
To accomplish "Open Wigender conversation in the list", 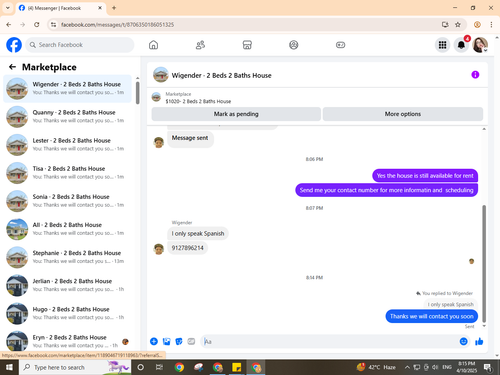I will tap(67, 88).
